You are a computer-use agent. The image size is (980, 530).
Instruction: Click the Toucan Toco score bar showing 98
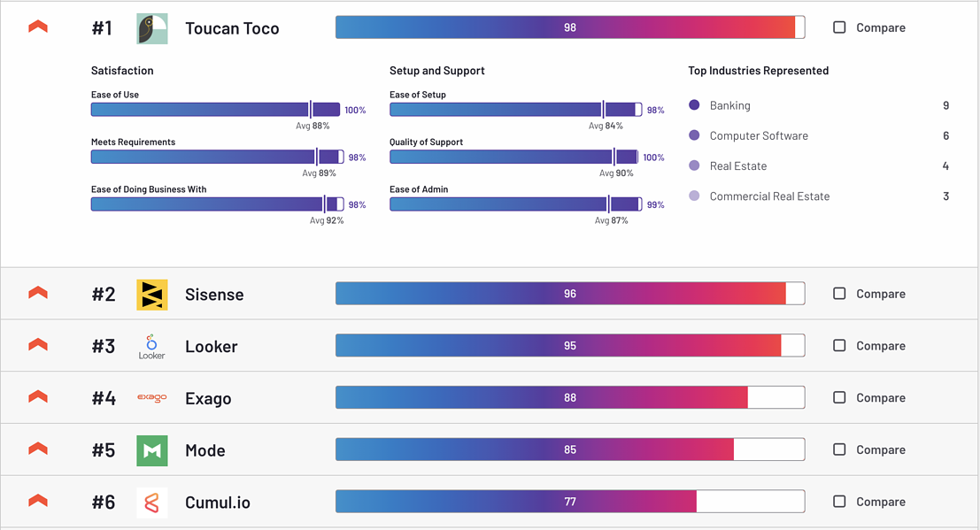pos(569,27)
